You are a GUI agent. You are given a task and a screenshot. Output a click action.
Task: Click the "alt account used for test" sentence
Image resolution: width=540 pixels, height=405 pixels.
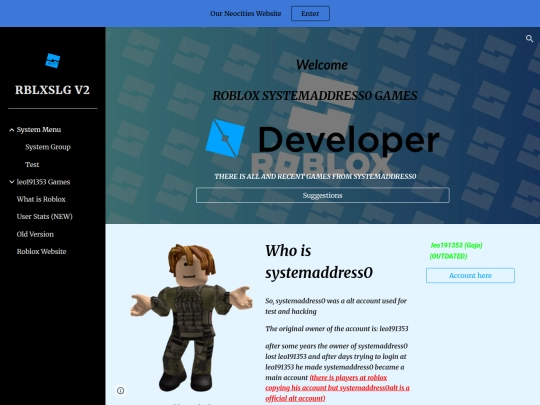[x=336, y=306]
